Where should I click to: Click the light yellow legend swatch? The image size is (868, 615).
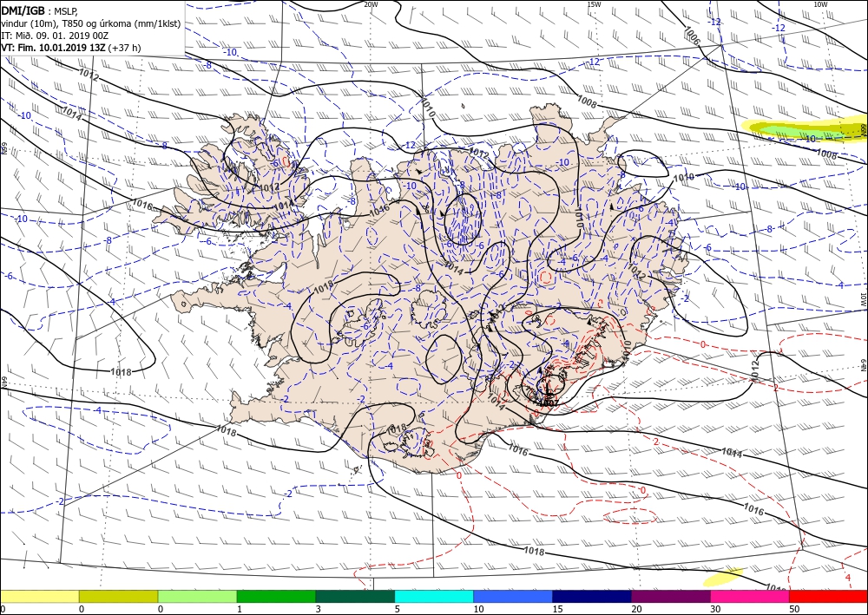pos(39,596)
